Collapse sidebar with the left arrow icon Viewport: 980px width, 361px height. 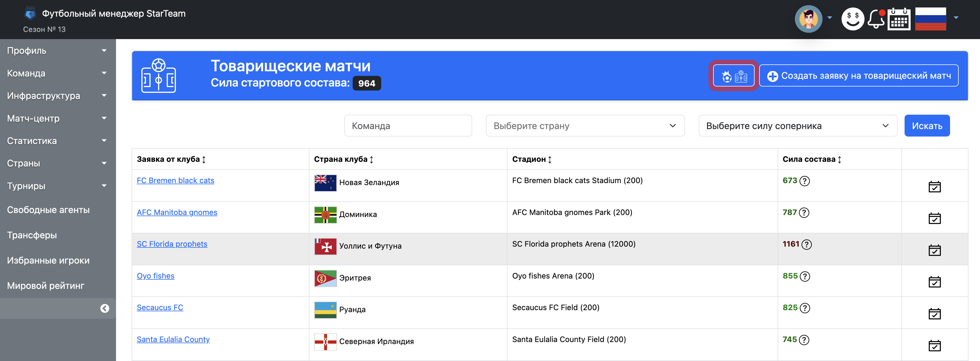[105, 309]
